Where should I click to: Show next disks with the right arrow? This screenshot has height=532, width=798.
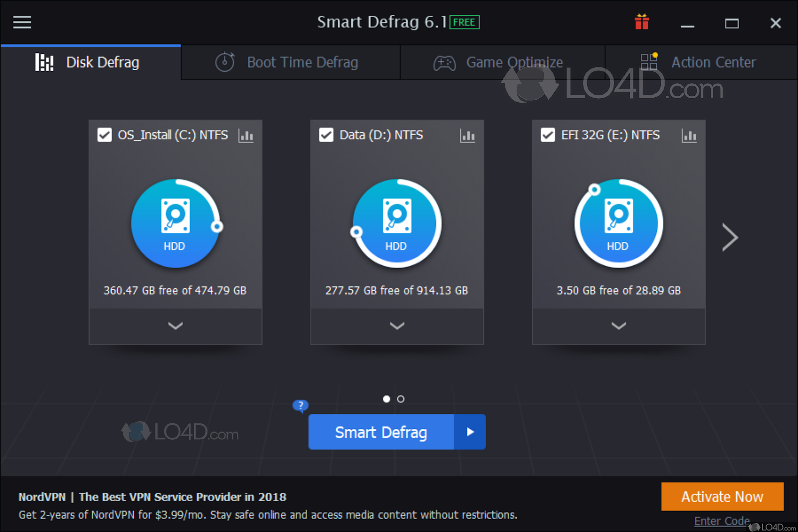(730, 237)
